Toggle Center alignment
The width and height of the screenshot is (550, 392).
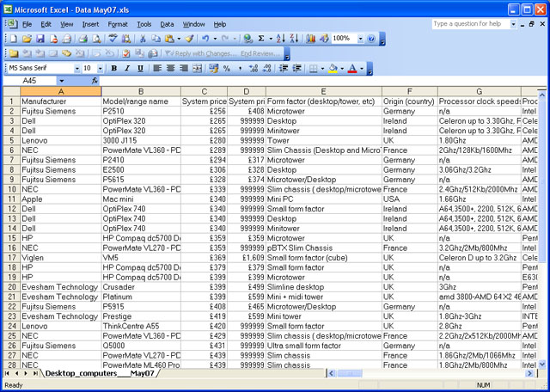pos(170,69)
